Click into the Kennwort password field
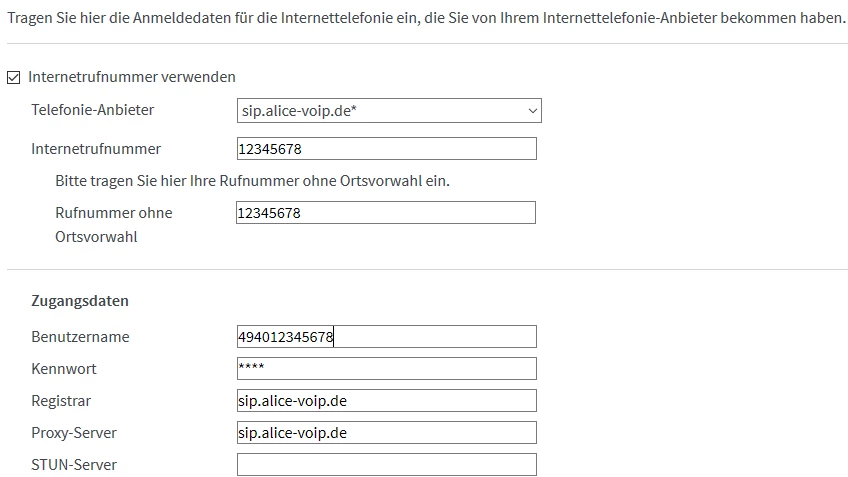Image resolution: width=848 pixels, height=477 pixels. [386, 368]
